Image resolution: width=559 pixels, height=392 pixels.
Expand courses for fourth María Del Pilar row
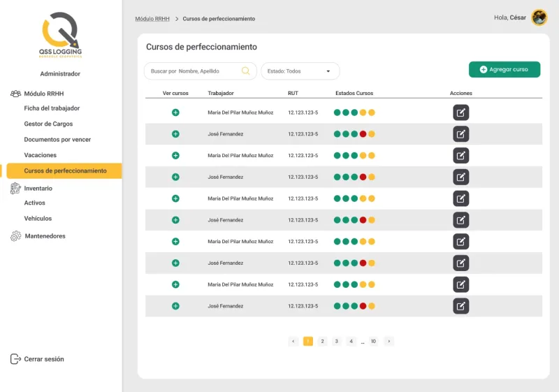[x=175, y=242]
